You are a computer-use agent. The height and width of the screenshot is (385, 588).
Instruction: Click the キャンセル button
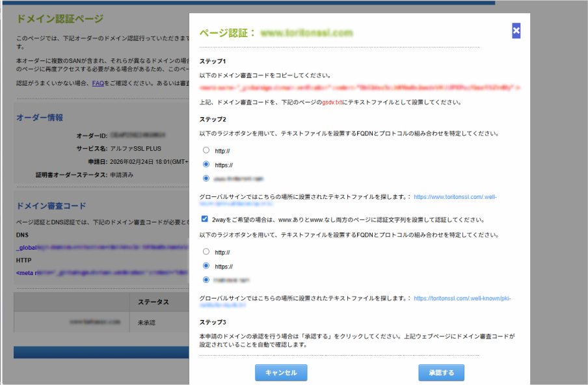point(281,373)
